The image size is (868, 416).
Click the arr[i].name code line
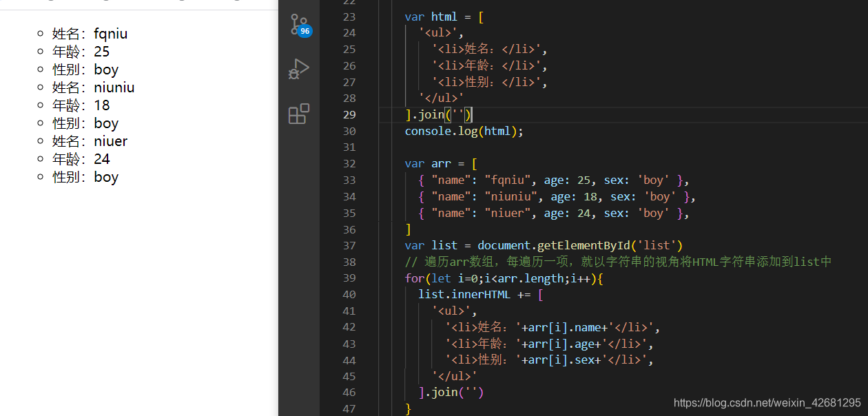(x=553, y=327)
